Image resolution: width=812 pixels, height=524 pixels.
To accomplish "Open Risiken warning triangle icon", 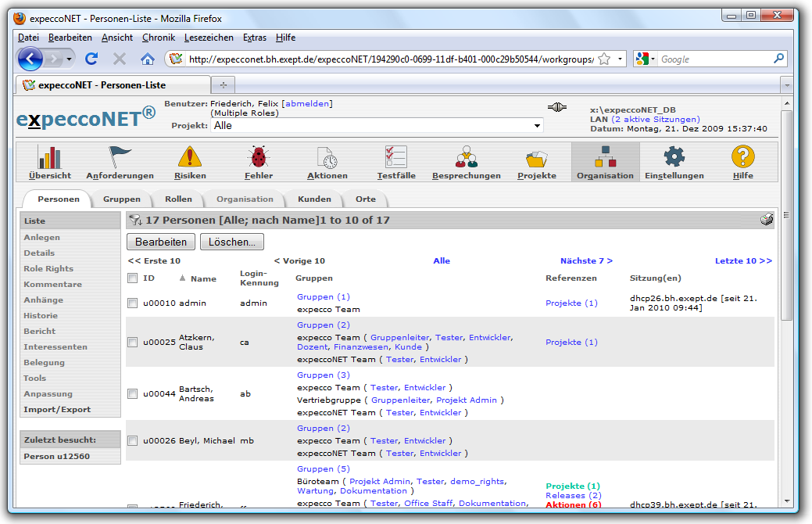I will 190,157.
